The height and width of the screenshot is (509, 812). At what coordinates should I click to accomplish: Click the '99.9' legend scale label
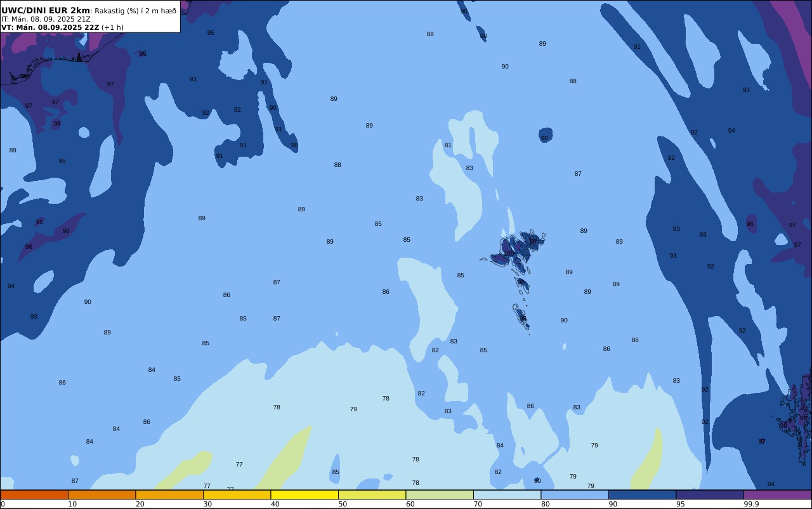[x=752, y=504]
